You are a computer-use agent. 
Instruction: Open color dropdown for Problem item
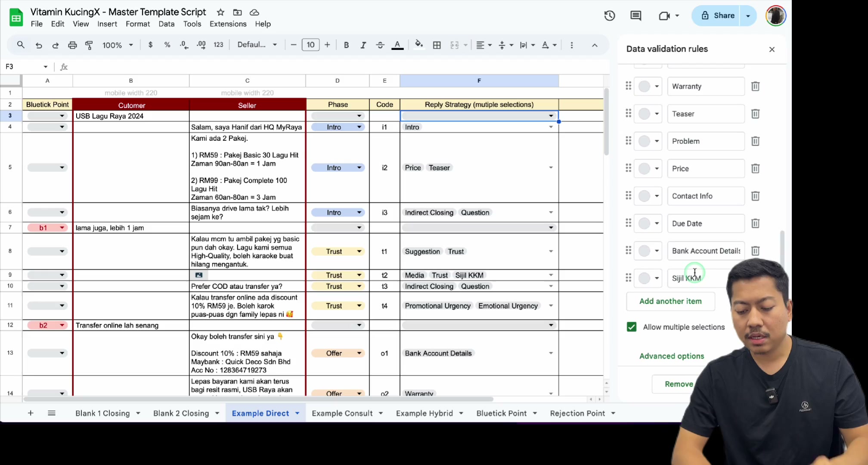tap(648, 141)
